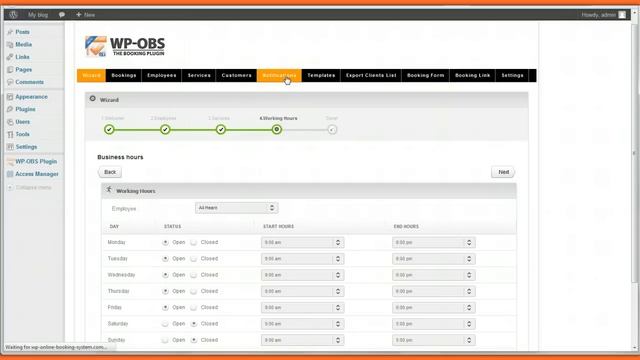This screenshot has height=360, width=640.
Task: Open the Booking Link tab
Action: click(x=472, y=76)
